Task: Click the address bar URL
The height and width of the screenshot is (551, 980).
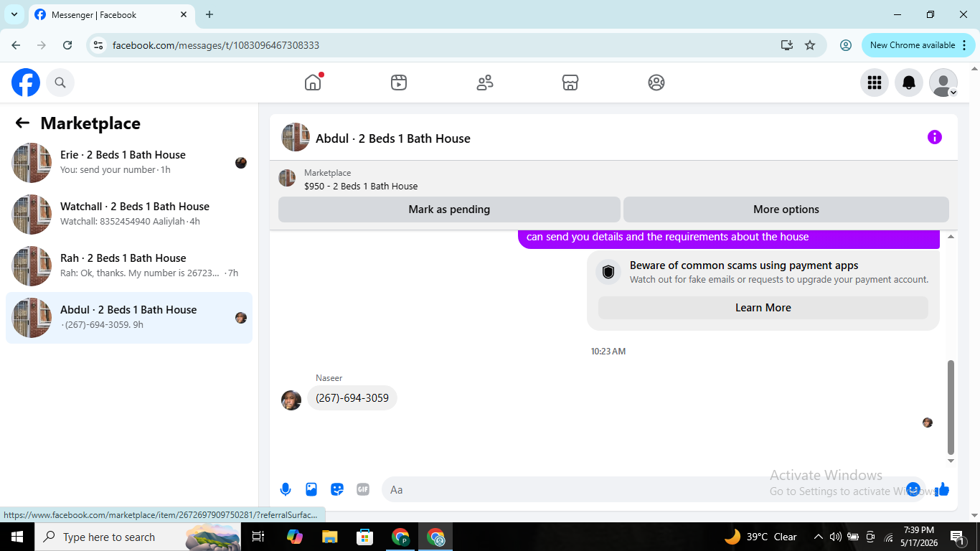Action: pos(216,45)
